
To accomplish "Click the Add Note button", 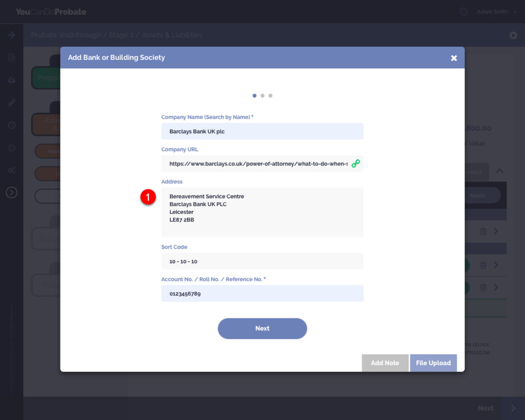I will tap(385, 363).
